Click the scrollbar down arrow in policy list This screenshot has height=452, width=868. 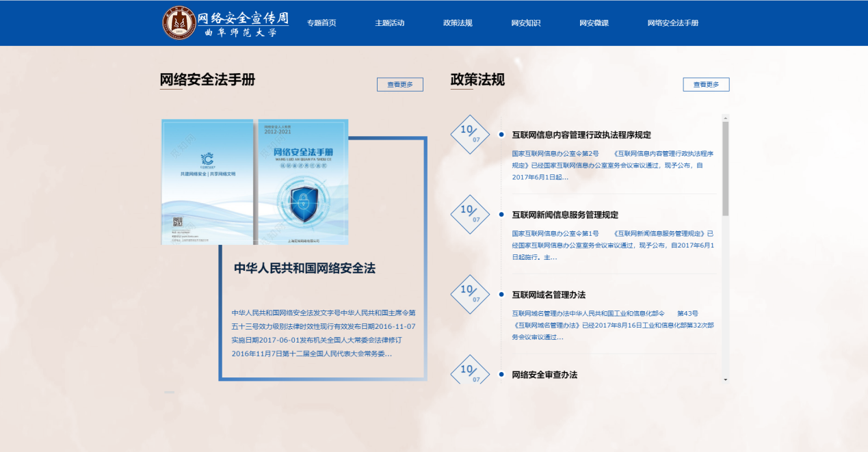(x=726, y=380)
